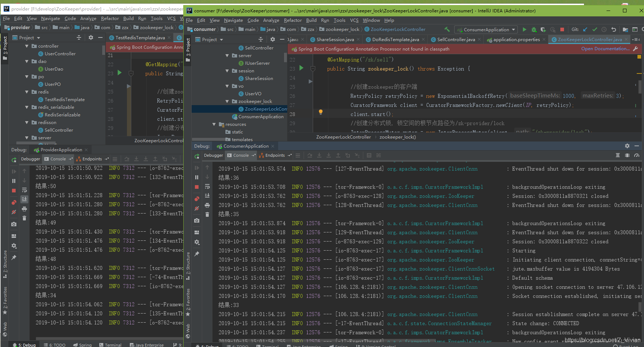Stop debugging via red square in consumer debug panel
The height and width of the screenshot is (347, 644).
click(197, 187)
